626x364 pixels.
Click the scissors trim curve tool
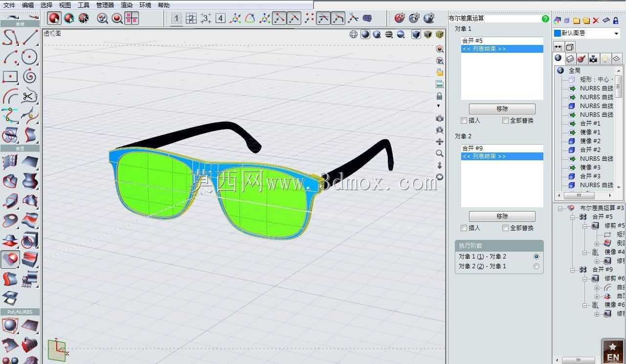tap(29, 96)
